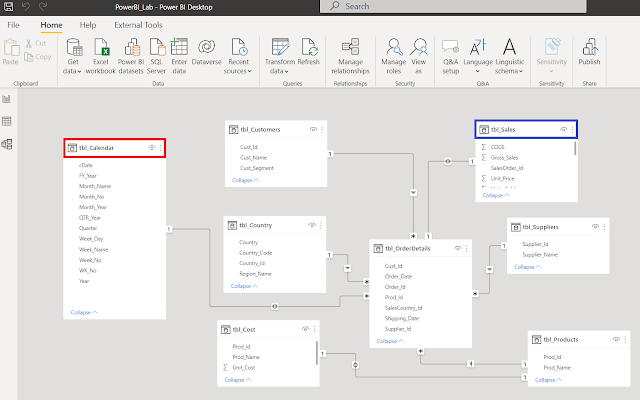Toggle visibility of tbl_Cost table

point(305,329)
